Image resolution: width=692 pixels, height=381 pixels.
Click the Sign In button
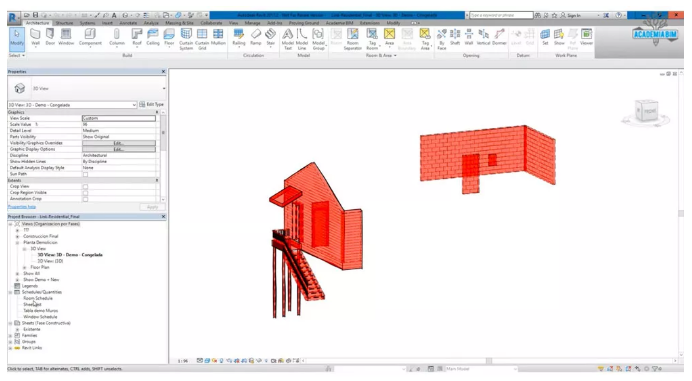coord(571,15)
